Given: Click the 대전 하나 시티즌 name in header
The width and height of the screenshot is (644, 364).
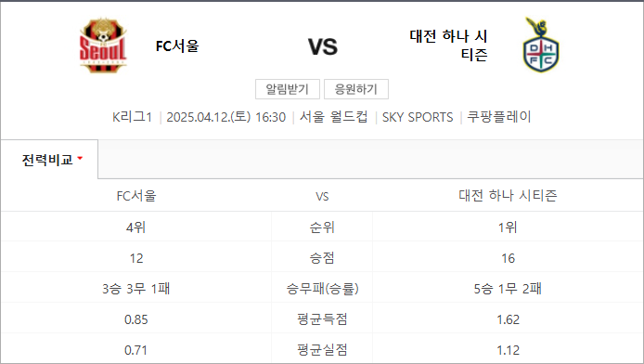Looking at the screenshot, I should point(448,45).
